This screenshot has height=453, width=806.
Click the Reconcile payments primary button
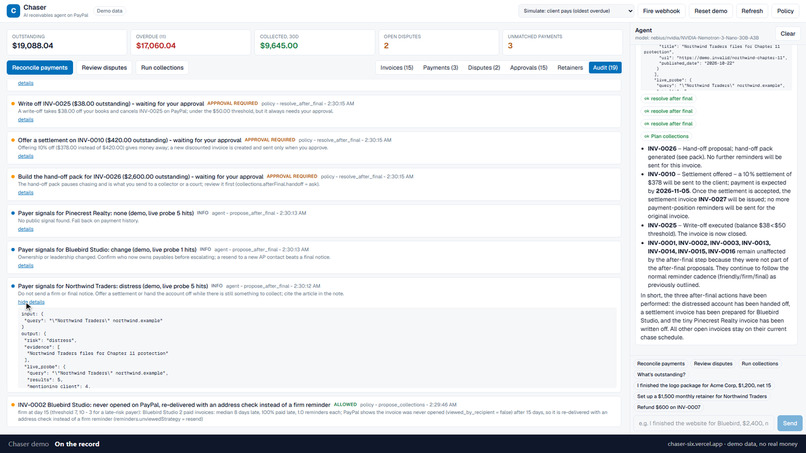pos(40,67)
